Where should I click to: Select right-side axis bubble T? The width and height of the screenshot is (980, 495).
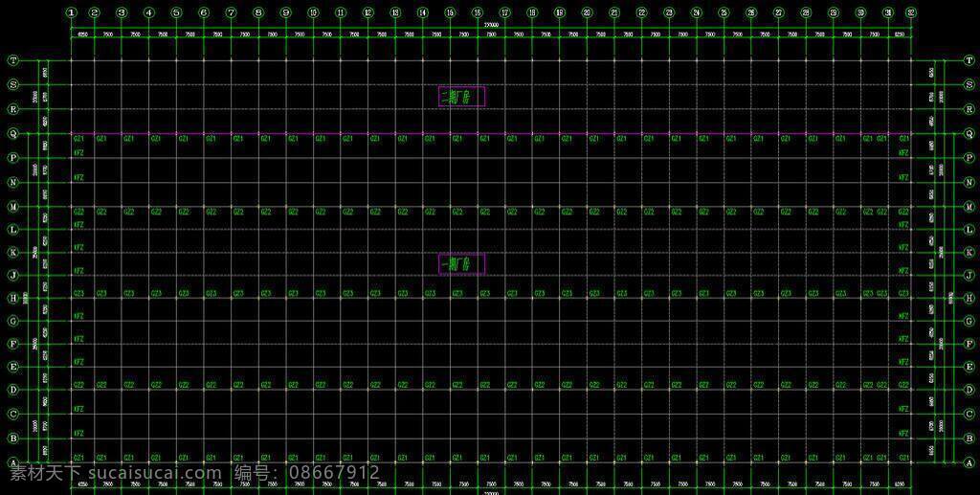(x=969, y=60)
